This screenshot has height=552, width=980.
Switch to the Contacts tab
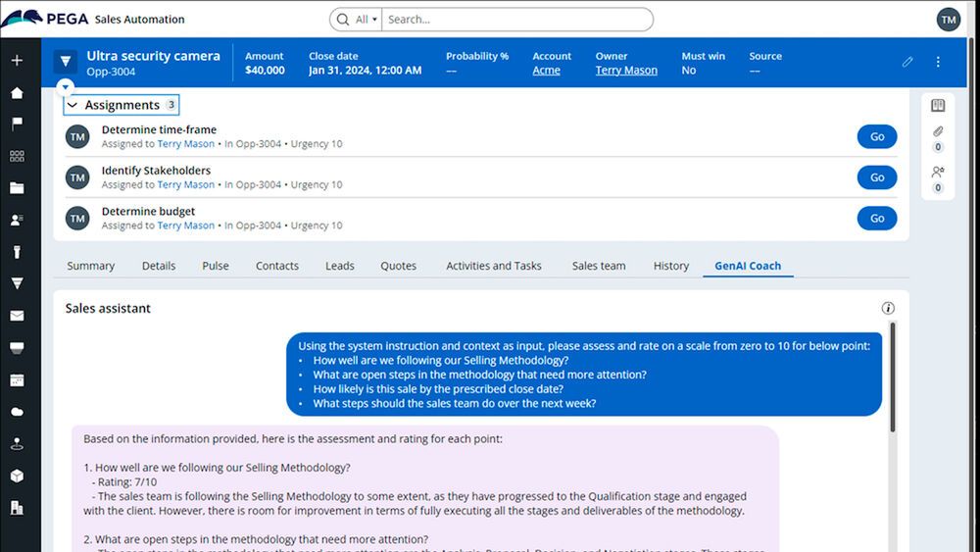276,266
